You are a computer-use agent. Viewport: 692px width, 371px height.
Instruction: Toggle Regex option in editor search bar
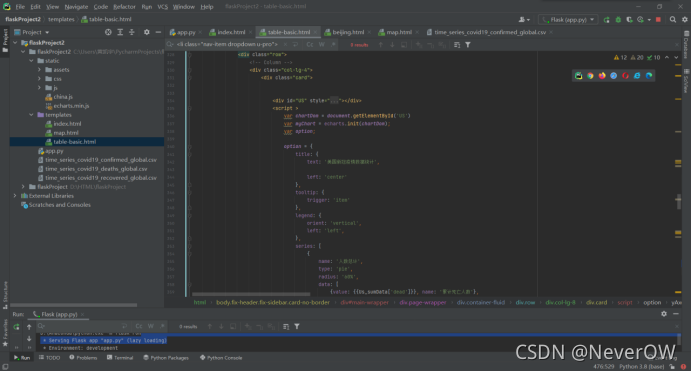click(333, 45)
